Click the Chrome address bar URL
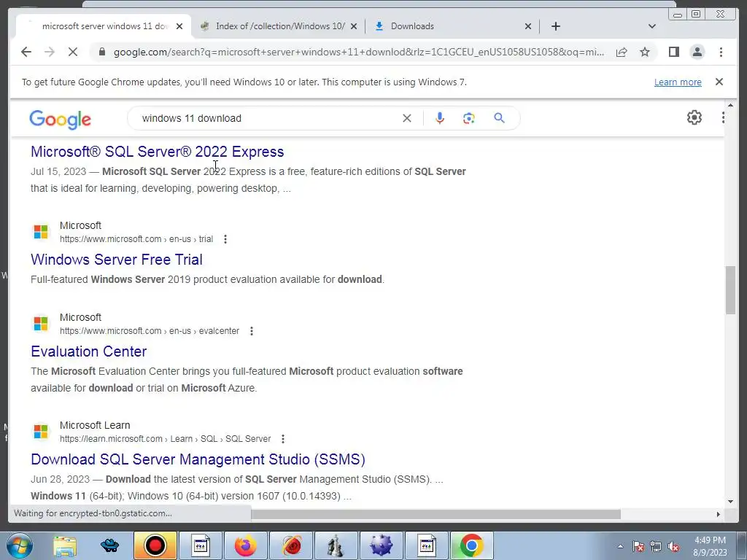This screenshot has width=747, height=560. pyautogui.click(x=359, y=52)
